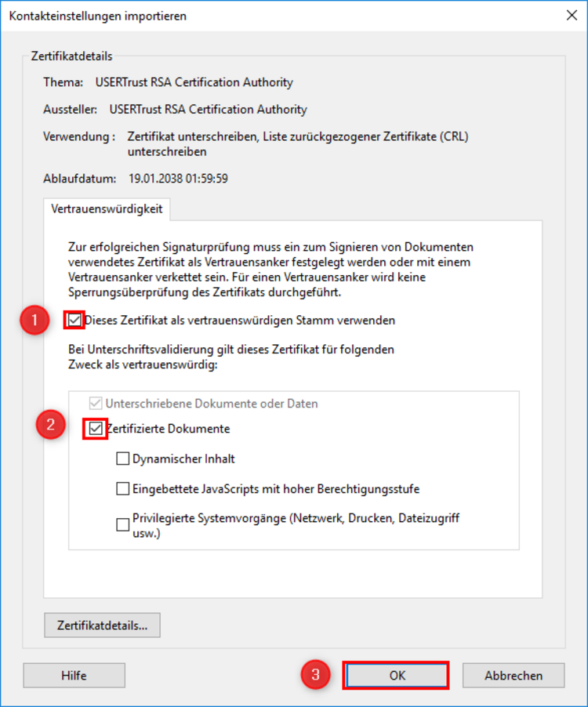Click the Aussteller value 'USERTrust RSA Certification Authority'

[x=209, y=109]
